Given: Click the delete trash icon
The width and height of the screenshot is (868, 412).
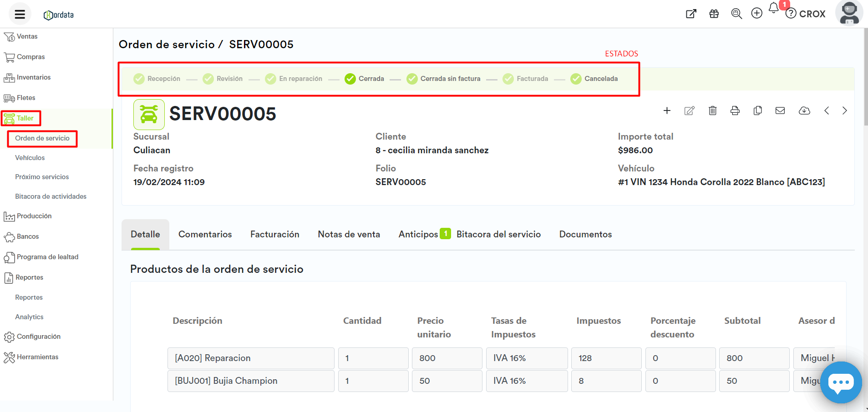Looking at the screenshot, I should tap(712, 111).
